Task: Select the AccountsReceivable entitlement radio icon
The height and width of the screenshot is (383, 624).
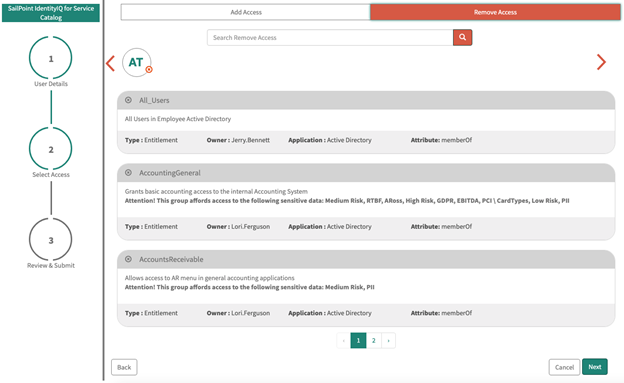Action: click(x=129, y=259)
